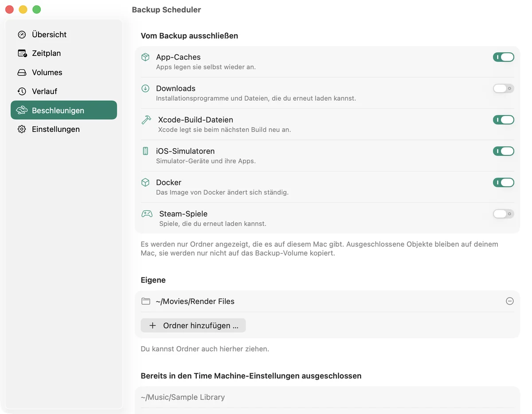Open the Übersicht section
Viewport: 532px width, 414px height.
(64, 35)
